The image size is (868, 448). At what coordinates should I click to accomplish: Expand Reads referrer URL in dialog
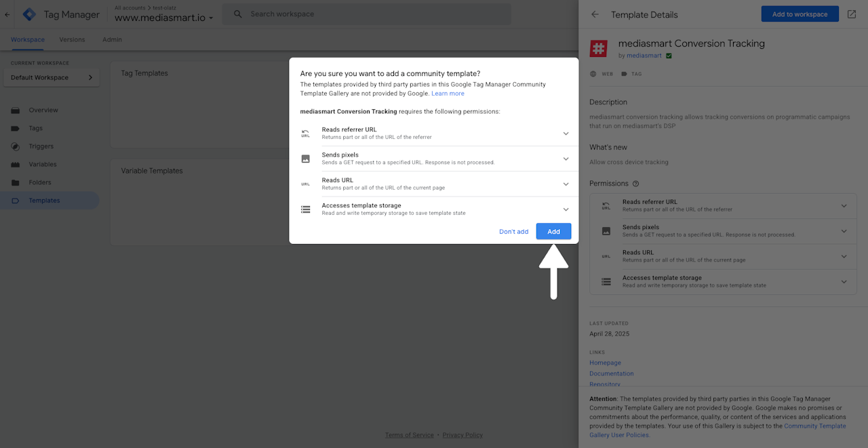pyautogui.click(x=566, y=134)
